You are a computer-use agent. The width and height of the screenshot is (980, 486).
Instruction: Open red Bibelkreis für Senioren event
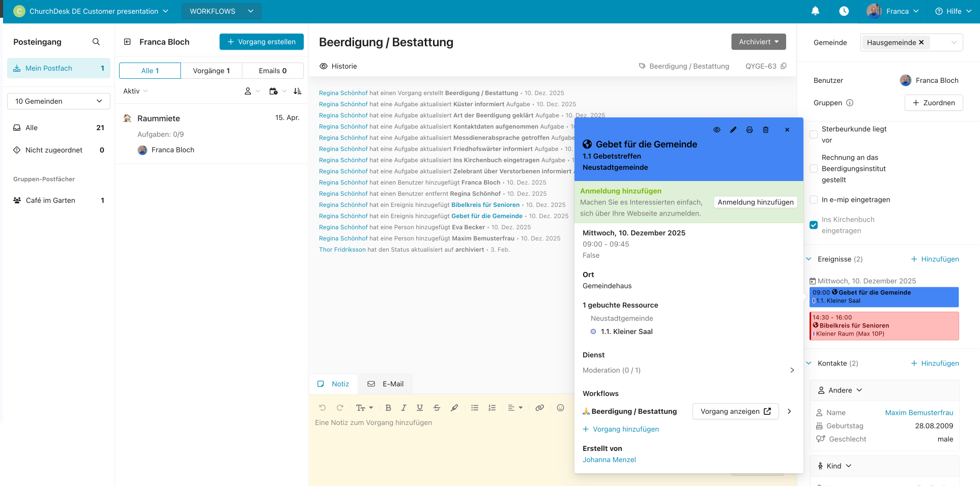(x=884, y=326)
